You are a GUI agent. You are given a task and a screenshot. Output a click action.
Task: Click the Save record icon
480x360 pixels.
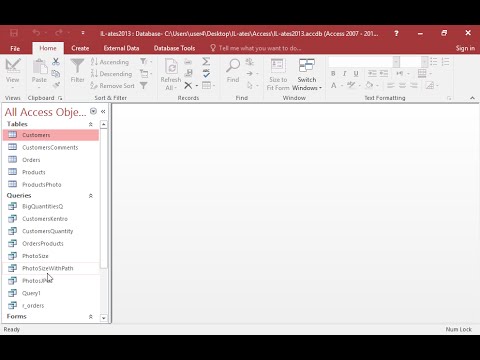pos(188,73)
